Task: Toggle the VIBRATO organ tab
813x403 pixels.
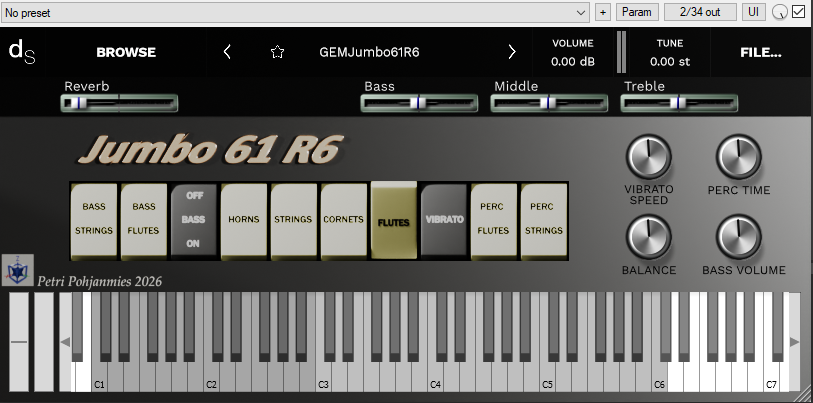Action: point(444,221)
